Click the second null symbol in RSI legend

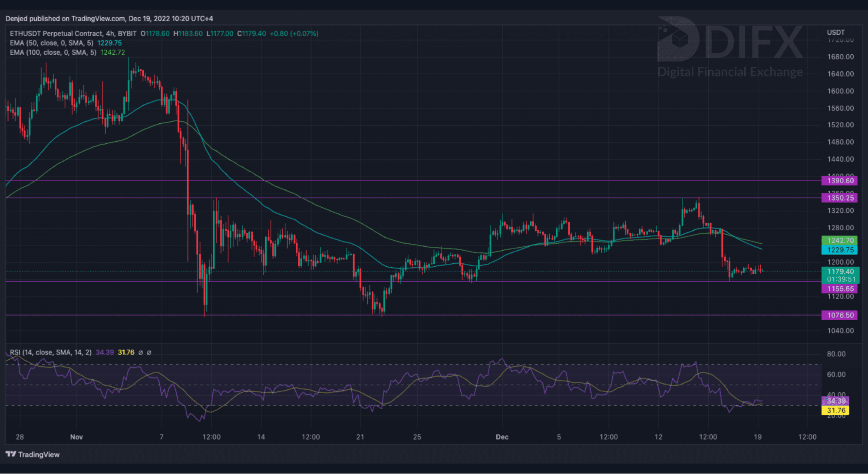pyautogui.click(x=149, y=352)
